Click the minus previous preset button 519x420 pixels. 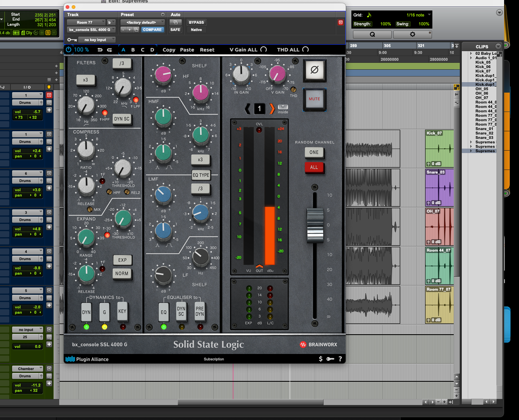[123, 30]
